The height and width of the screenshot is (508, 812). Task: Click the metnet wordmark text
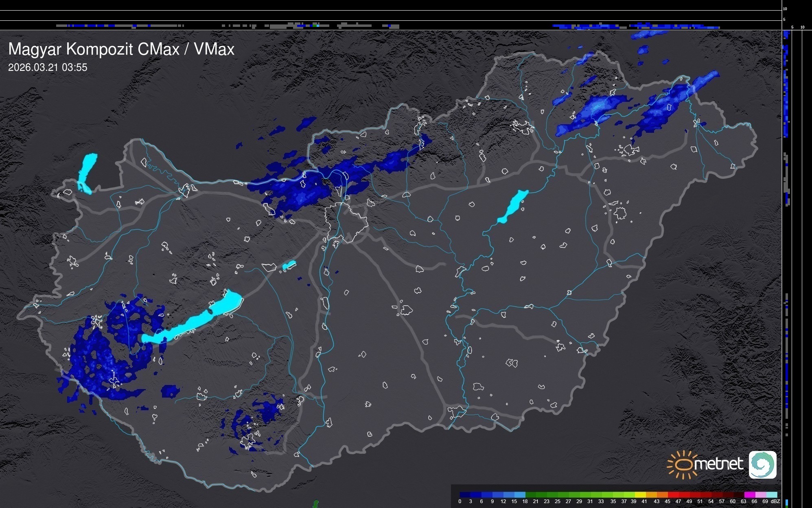(718, 464)
